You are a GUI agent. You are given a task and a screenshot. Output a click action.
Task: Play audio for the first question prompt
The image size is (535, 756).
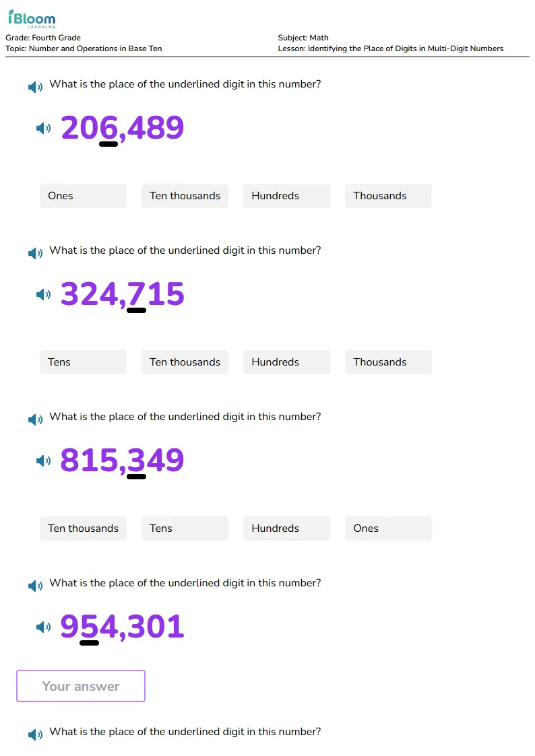[35, 87]
